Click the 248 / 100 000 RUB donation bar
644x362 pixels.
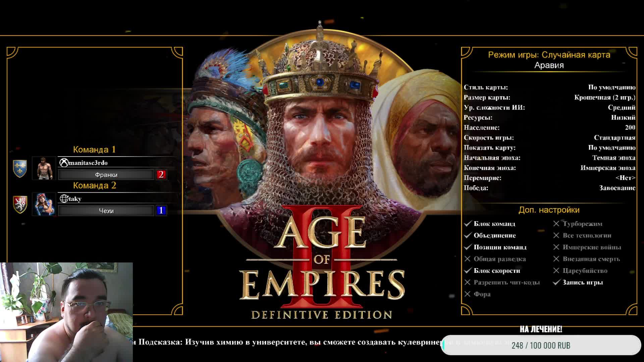[x=541, y=345]
